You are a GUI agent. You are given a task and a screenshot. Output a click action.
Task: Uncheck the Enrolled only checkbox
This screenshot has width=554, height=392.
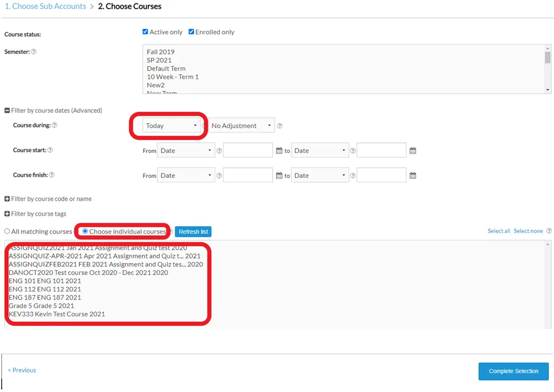tap(191, 32)
